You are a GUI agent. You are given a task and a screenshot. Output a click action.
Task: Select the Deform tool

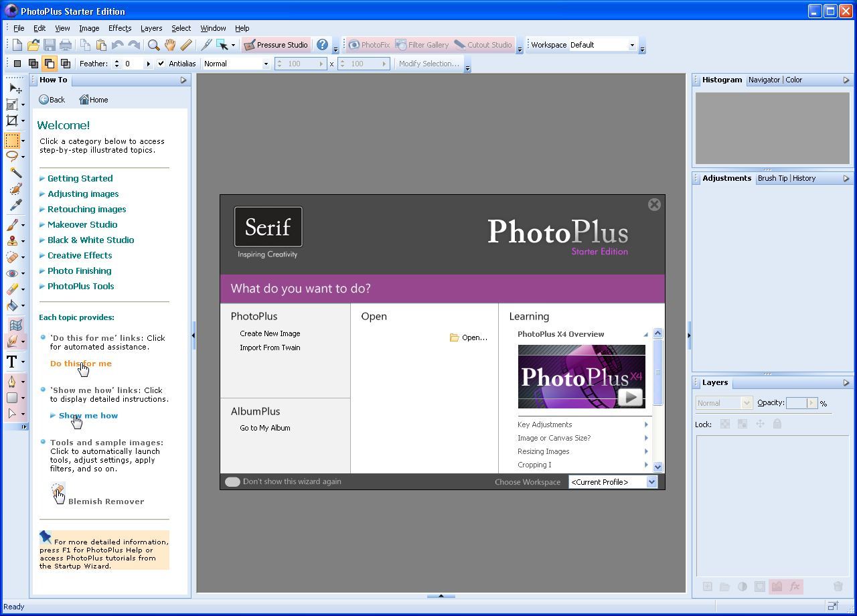coord(12,104)
